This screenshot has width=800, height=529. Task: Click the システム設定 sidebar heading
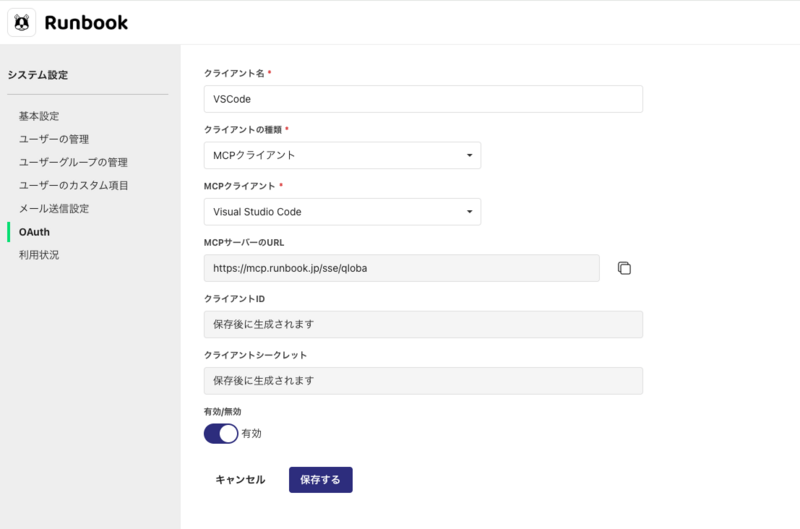click(x=38, y=75)
